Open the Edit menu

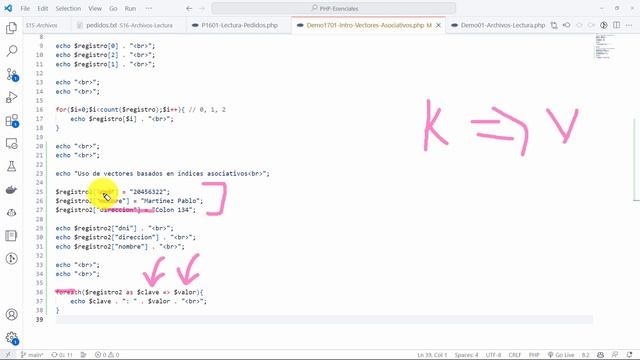pyautogui.click(x=42, y=8)
